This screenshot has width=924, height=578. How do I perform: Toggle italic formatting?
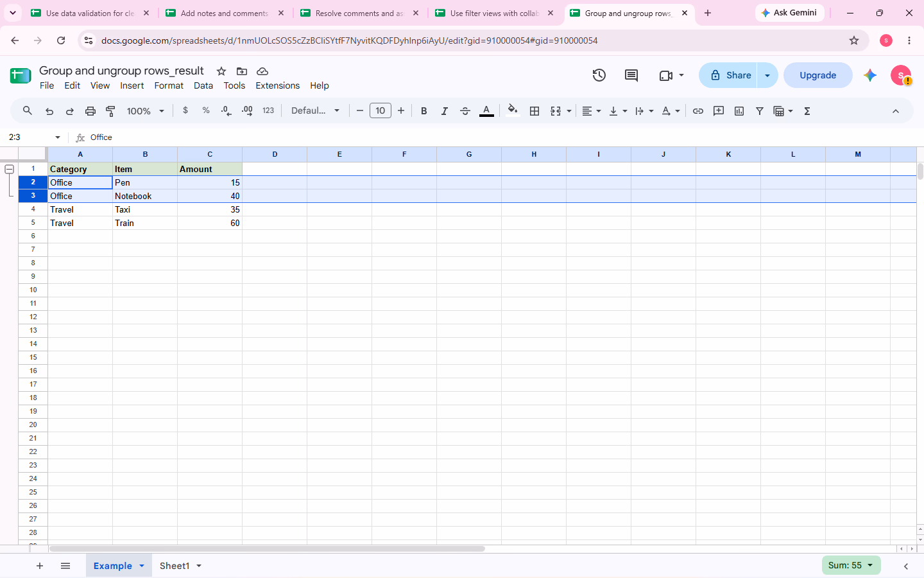tap(444, 111)
